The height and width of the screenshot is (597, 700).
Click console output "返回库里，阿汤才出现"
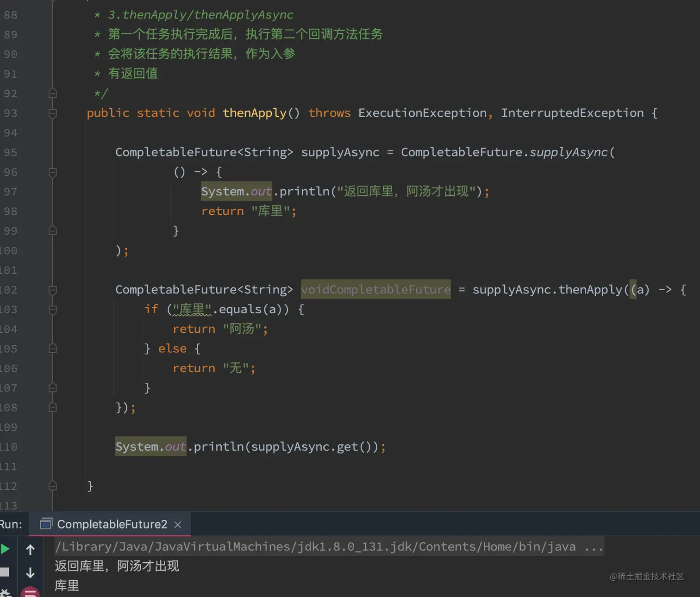117,566
